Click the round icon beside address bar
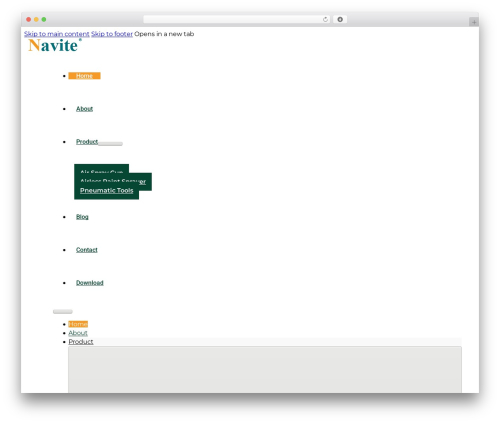 pyautogui.click(x=340, y=20)
